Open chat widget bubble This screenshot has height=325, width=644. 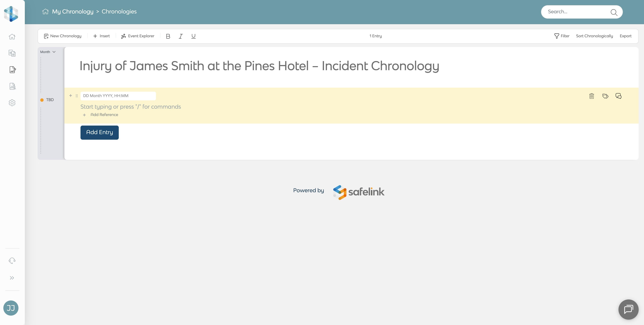pyautogui.click(x=628, y=310)
